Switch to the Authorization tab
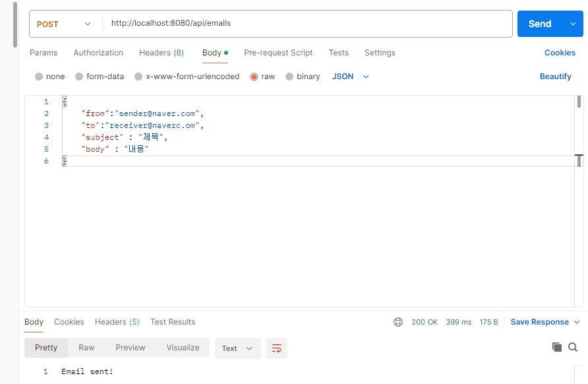 click(98, 53)
